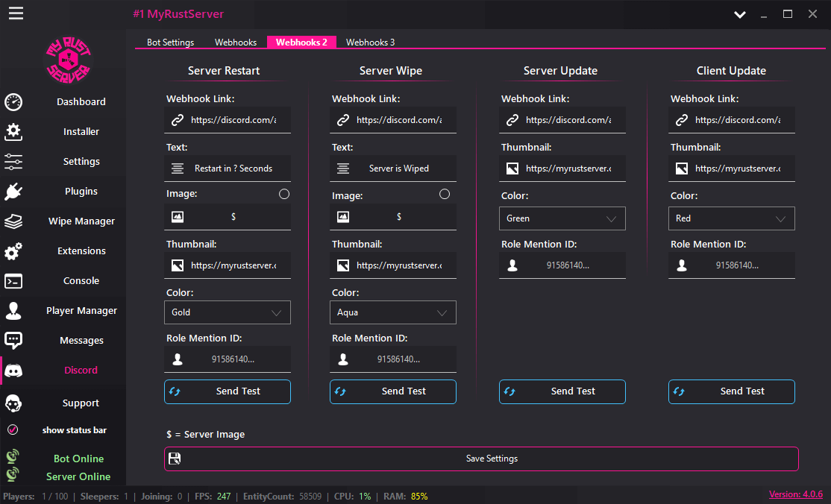Open the Client Update Color dropdown showing Red
831x504 pixels.
point(731,218)
